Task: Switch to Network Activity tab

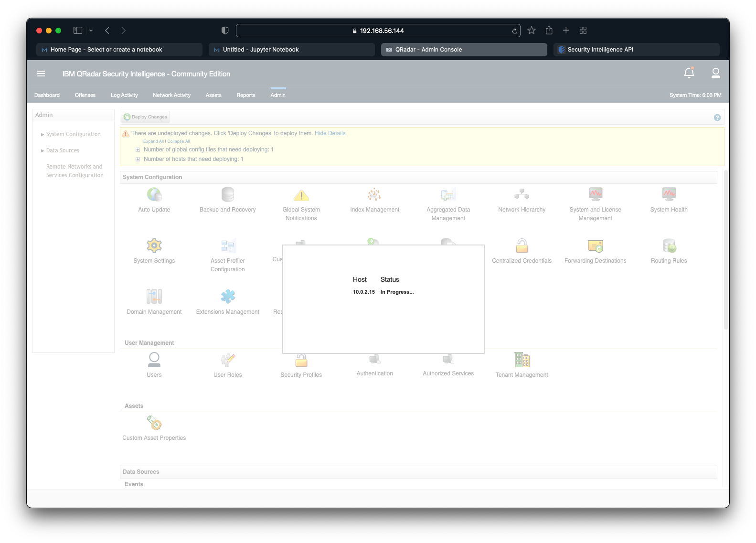Action: (171, 95)
